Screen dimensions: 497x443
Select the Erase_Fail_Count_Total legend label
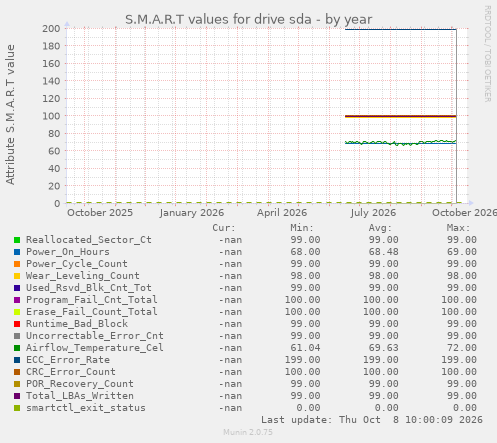tap(92, 312)
